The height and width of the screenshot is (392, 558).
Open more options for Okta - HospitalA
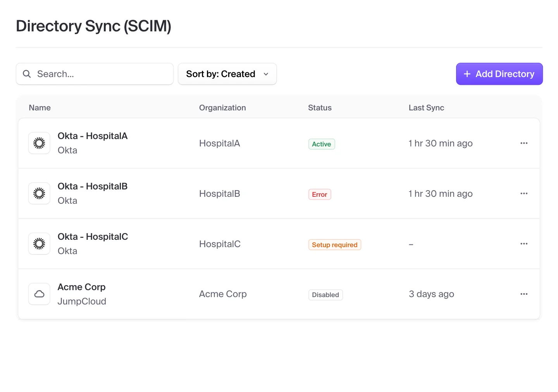pyautogui.click(x=524, y=143)
